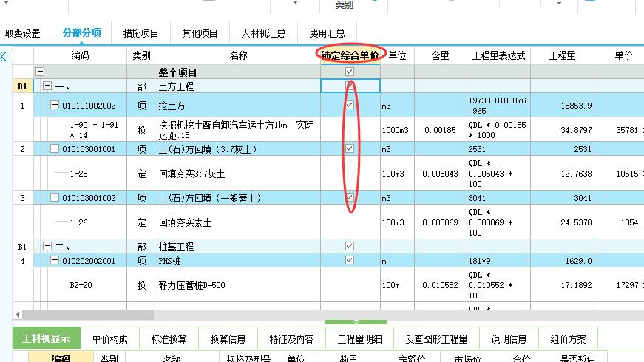Image resolution: width=644 pixels, height=362 pixels.
Task: Click the green panel splitter handle
Action: 356,322
